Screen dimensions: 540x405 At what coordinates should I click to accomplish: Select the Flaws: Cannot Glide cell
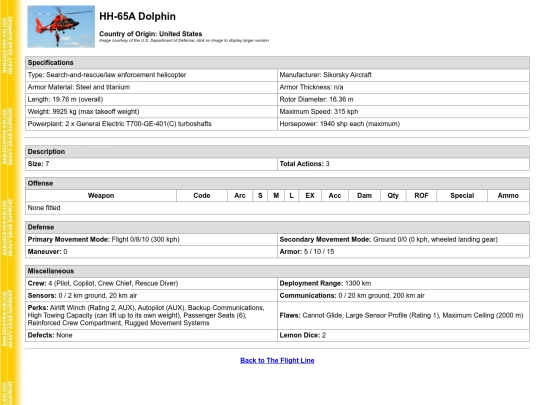pos(403,315)
